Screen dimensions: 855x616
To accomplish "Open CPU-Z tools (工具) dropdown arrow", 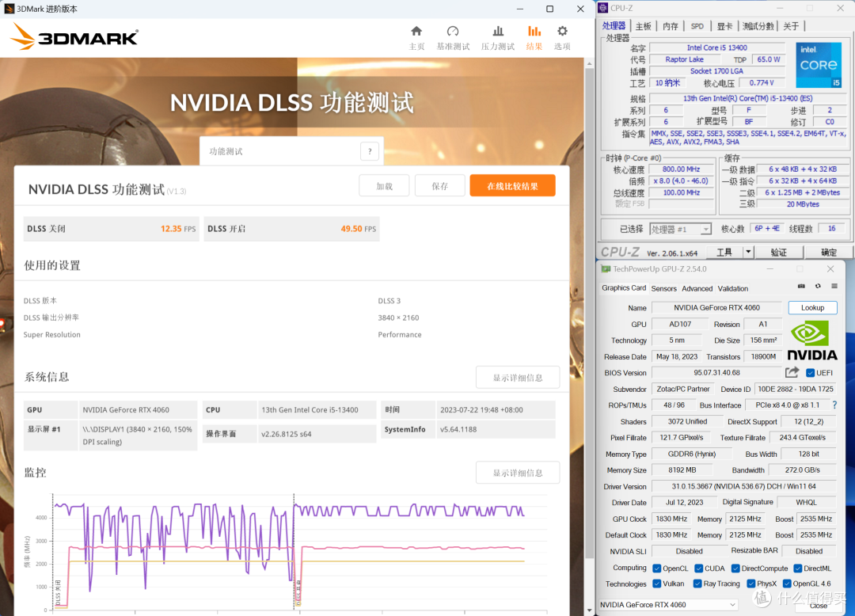I will pyautogui.click(x=748, y=252).
